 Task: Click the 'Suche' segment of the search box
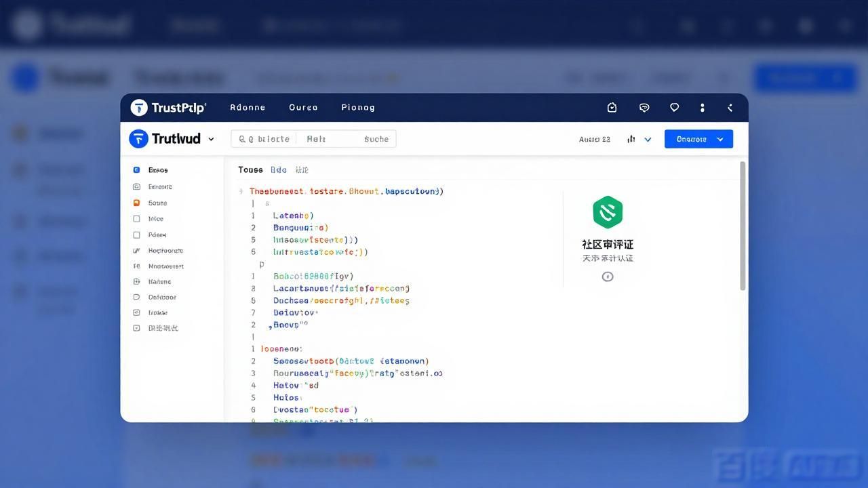[x=376, y=139]
